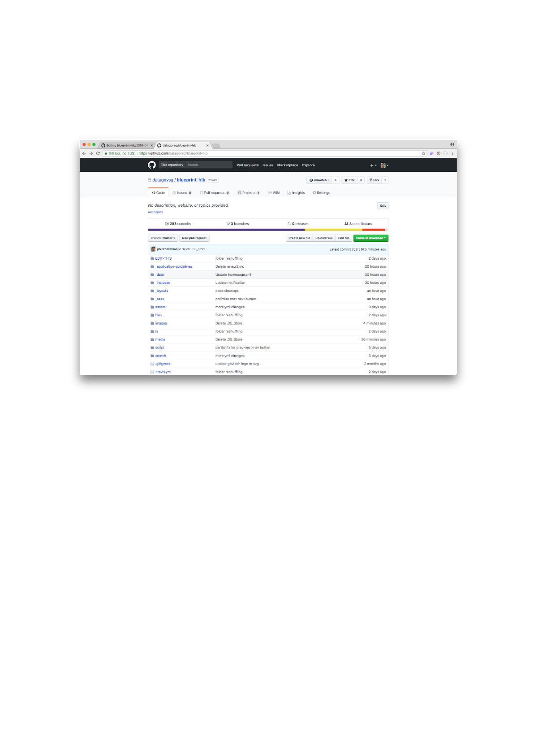
Task: View the 252 commits link
Action: (178, 224)
